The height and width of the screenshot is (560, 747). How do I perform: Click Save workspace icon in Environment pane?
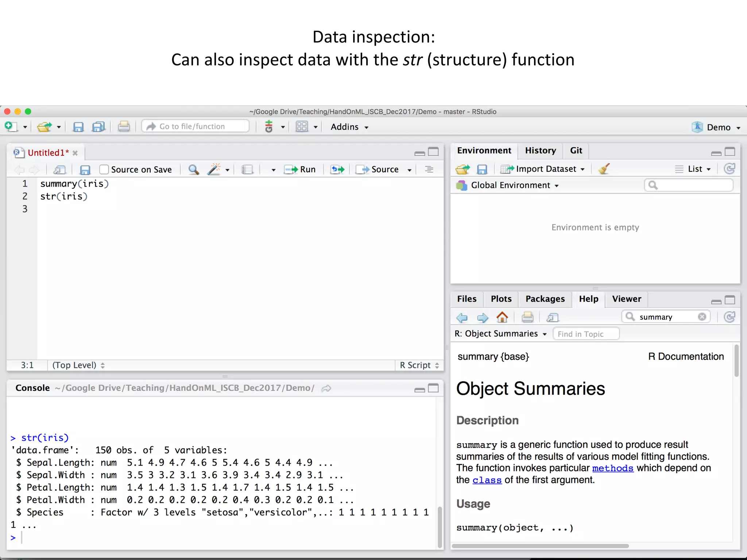pyautogui.click(x=482, y=169)
